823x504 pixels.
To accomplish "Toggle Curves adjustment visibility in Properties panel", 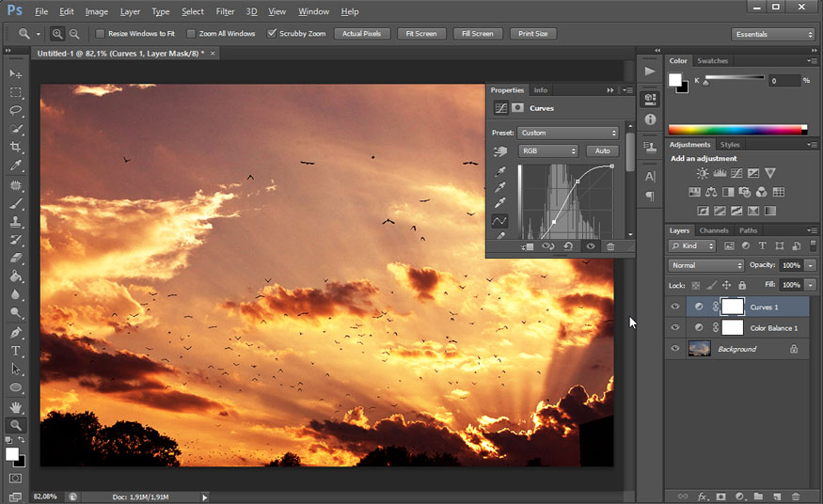I will tap(591, 246).
